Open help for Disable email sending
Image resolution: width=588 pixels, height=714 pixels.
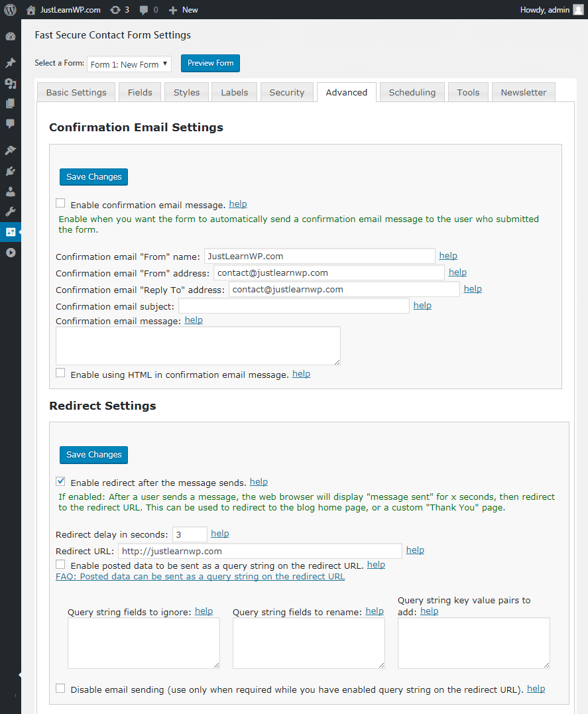point(536,689)
